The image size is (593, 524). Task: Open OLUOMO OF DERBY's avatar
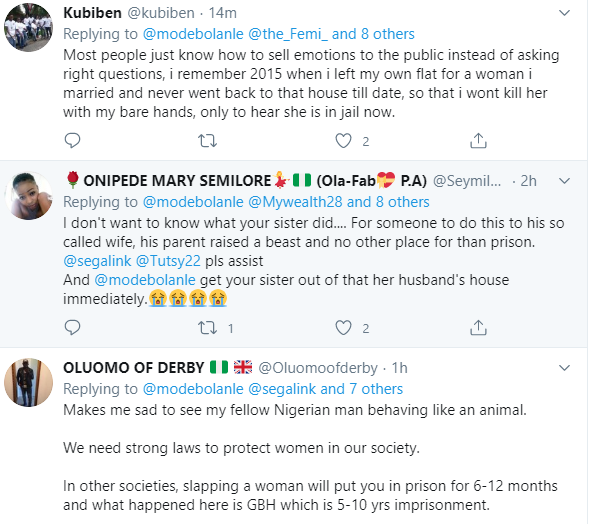coord(28,382)
